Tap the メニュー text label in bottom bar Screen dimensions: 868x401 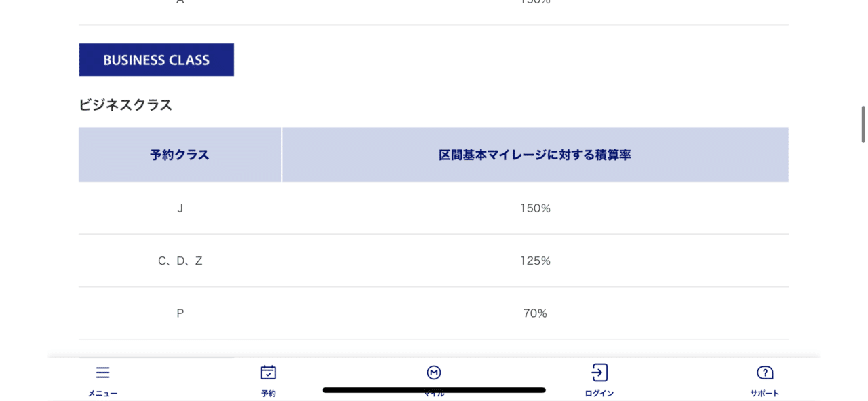tap(102, 394)
